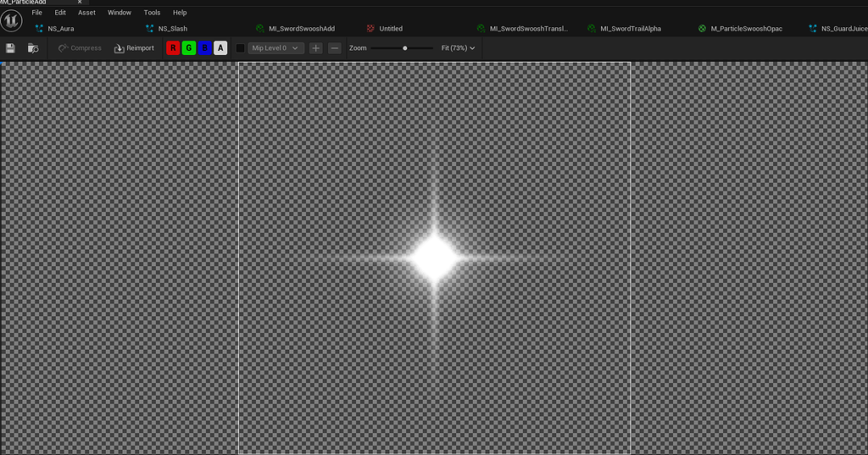The width and height of the screenshot is (868, 455).
Task: Reimport the texture
Action: click(134, 48)
